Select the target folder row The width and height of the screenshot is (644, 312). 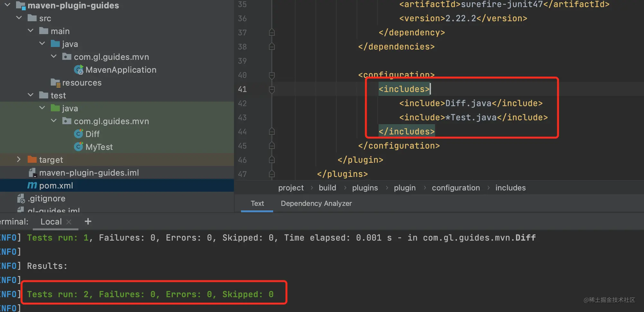pos(117,160)
